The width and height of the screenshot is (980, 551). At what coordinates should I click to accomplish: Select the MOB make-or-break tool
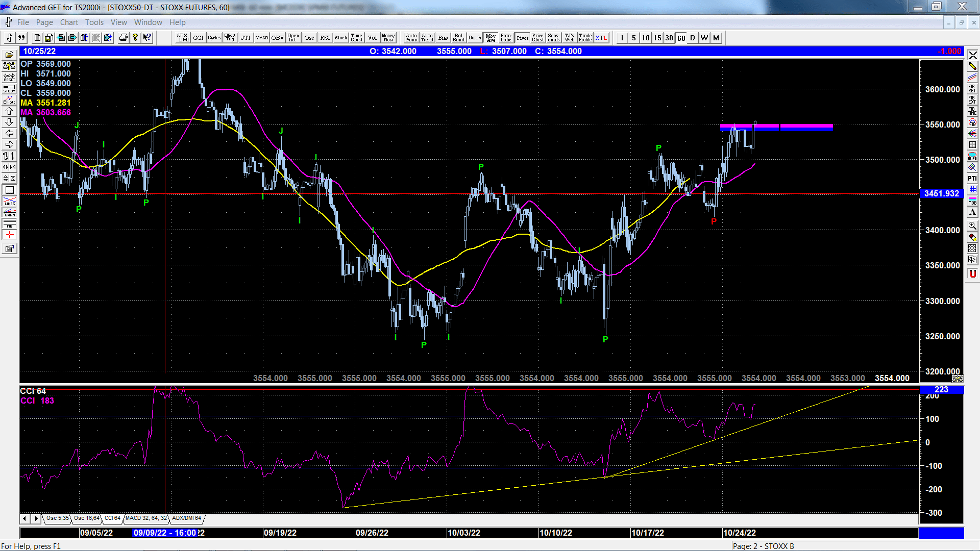pos(972,201)
